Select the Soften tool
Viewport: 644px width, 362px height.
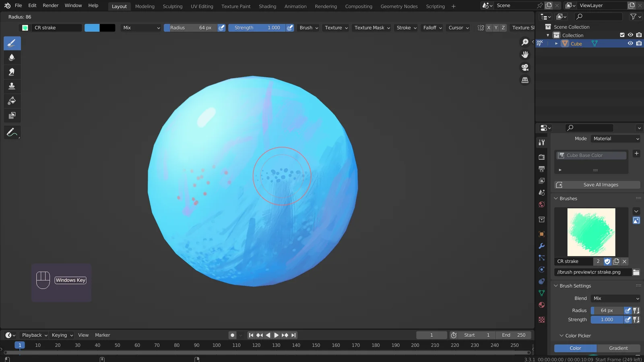[x=12, y=58]
